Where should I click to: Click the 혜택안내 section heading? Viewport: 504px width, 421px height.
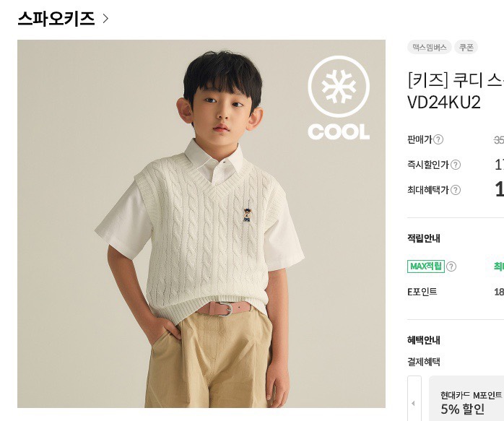[x=424, y=340]
